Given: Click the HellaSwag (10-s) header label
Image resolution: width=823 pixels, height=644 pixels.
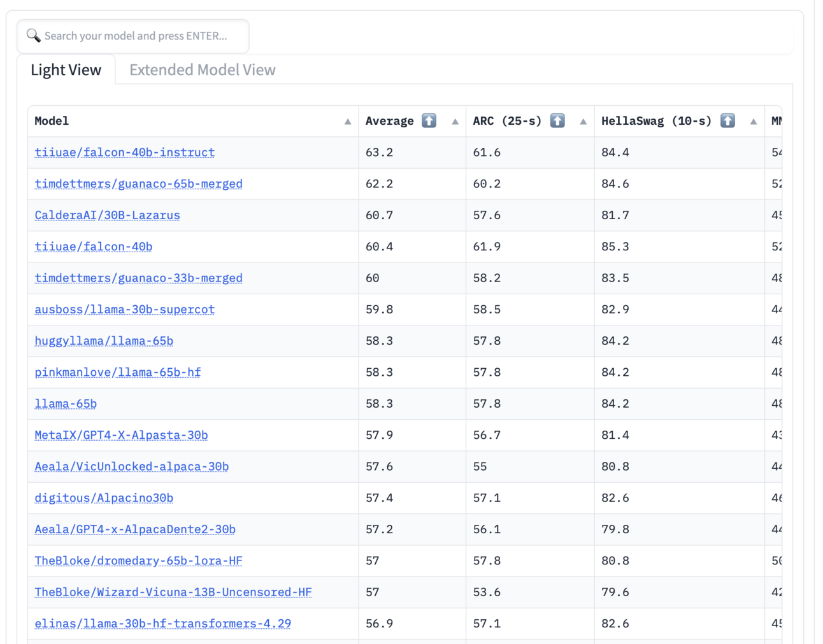Looking at the screenshot, I should pyautogui.click(x=656, y=121).
